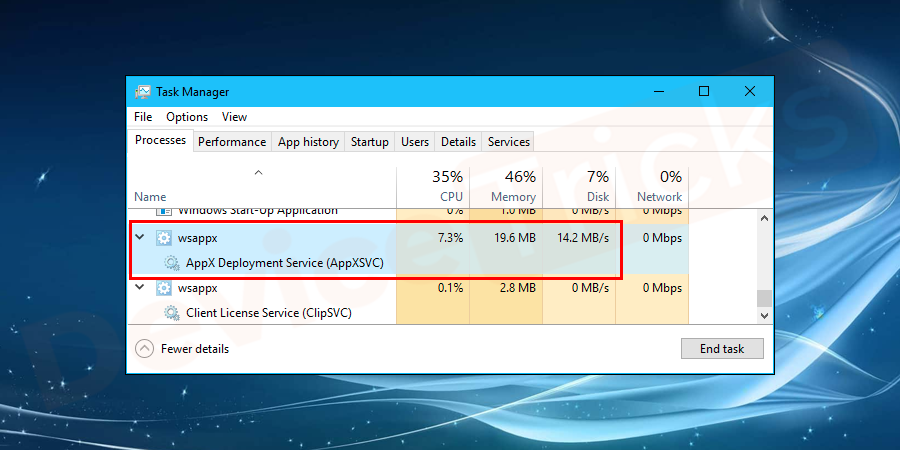This screenshot has height=450, width=900.
Task: Open the View menu
Action: tap(234, 117)
